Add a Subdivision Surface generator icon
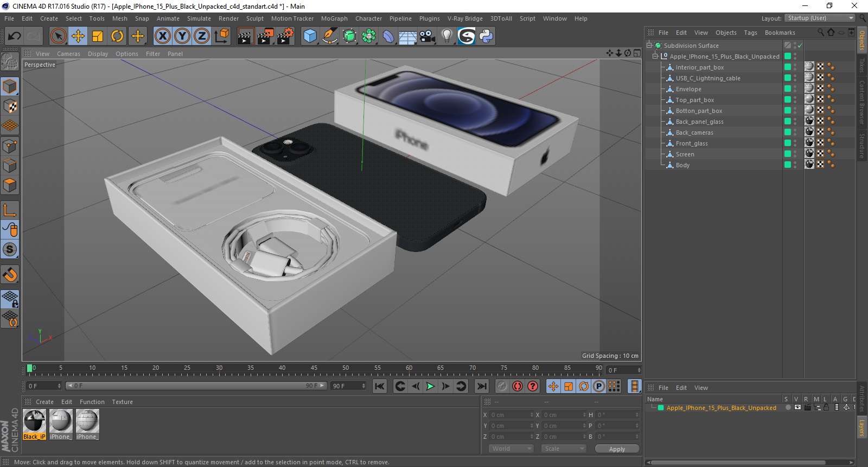The image size is (868, 467). [x=349, y=36]
